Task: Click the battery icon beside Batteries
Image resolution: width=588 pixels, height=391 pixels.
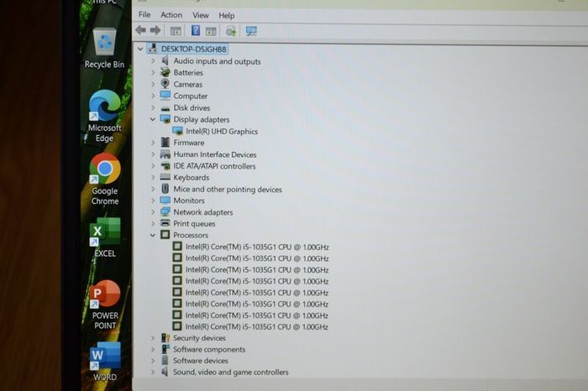Action: (x=165, y=72)
